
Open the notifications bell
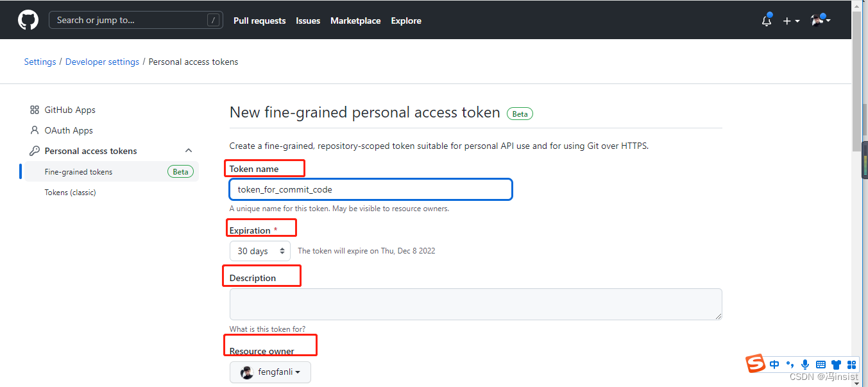(767, 21)
